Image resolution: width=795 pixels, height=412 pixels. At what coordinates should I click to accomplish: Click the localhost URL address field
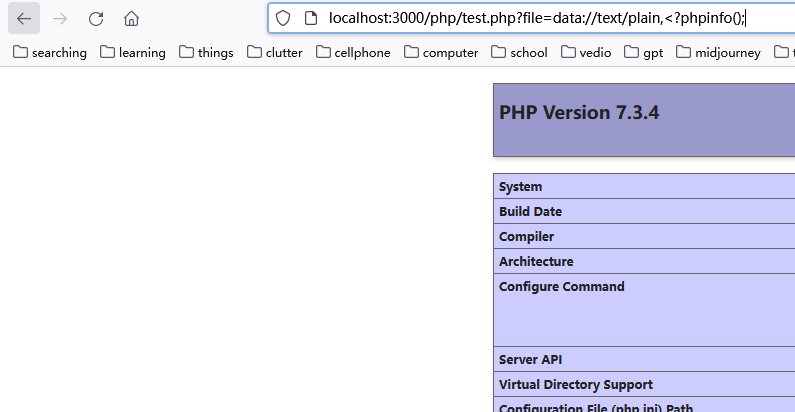pyautogui.click(x=540, y=18)
